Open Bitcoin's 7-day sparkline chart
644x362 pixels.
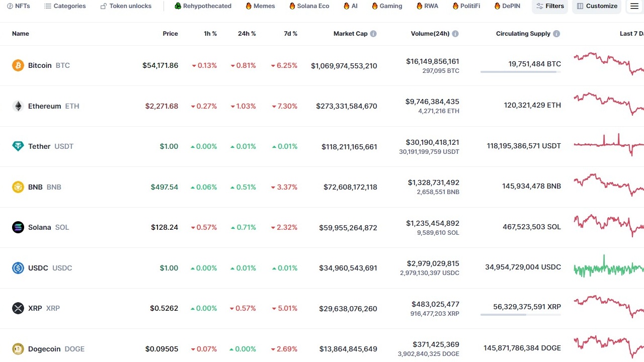click(609, 64)
